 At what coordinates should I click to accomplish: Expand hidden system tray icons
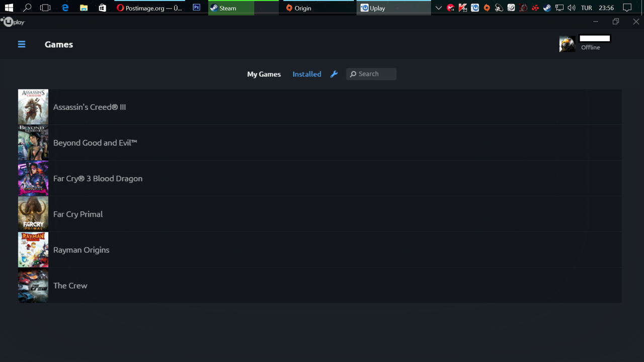439,8
